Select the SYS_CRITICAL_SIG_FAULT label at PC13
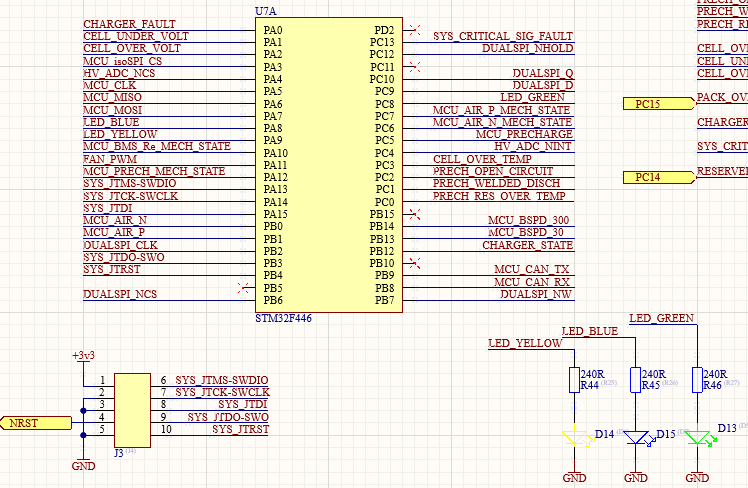Screen dimensions: 748x488 tap(503, 36)
